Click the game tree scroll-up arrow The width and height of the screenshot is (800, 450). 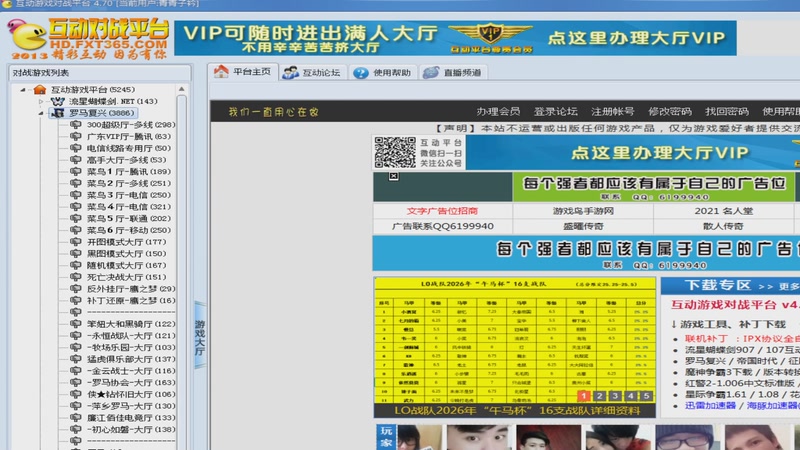click(x=182, y=89)
